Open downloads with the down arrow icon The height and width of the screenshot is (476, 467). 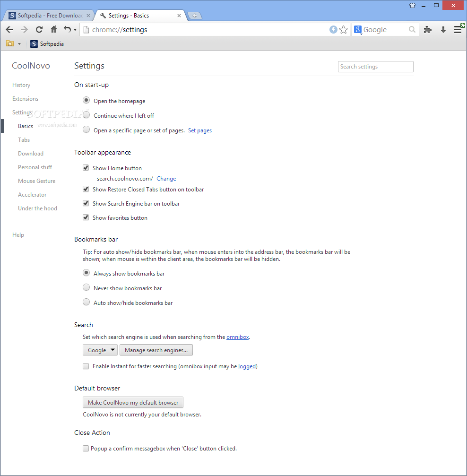point(443,29)
